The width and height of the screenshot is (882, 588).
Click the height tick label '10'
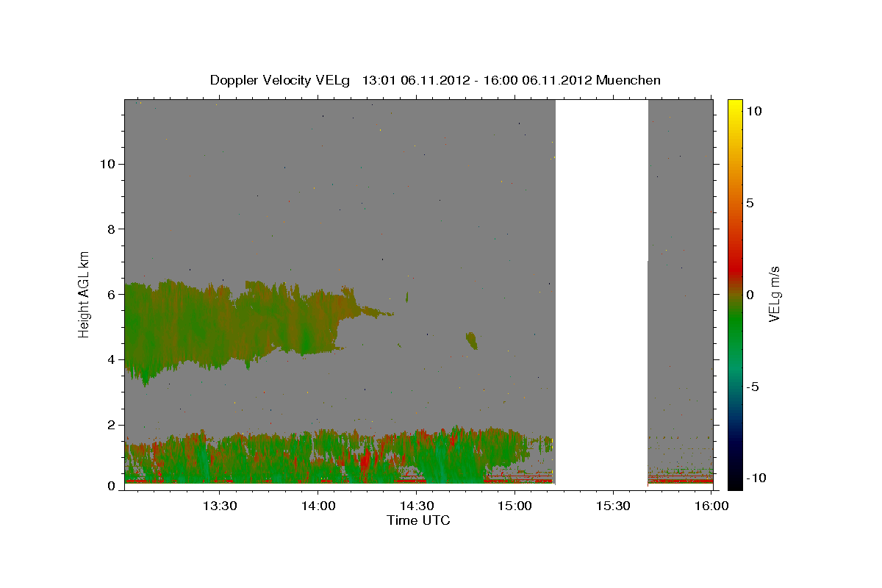click(107, 164)
